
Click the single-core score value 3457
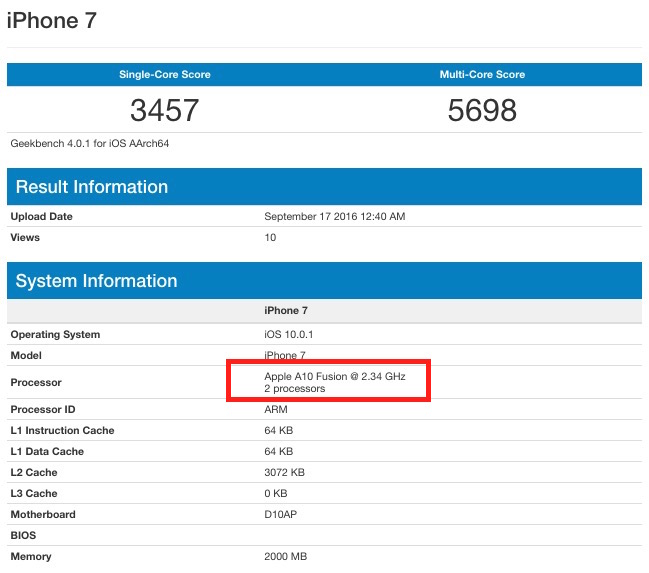pyautogui.click(x=165, y=110)
